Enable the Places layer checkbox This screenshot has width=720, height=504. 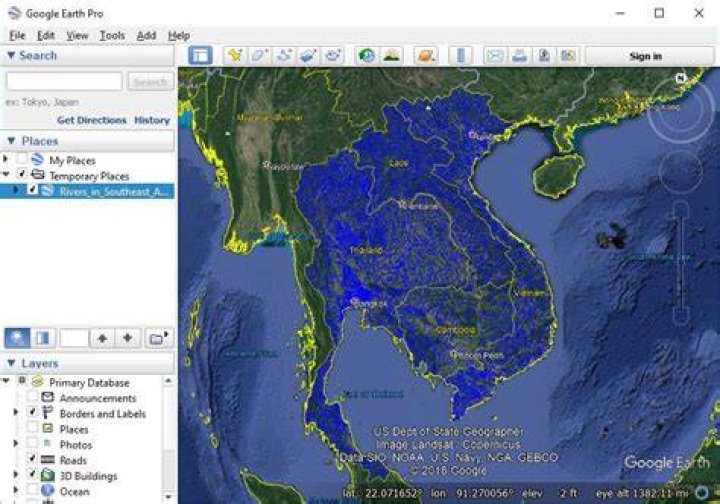pyautogui.click(x=32, y=428)
